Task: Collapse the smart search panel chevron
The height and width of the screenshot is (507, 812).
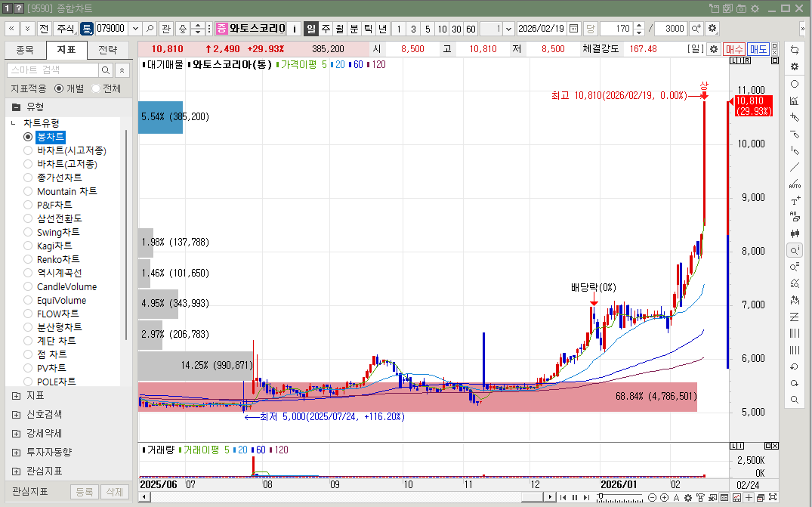Action: [122, 70]
